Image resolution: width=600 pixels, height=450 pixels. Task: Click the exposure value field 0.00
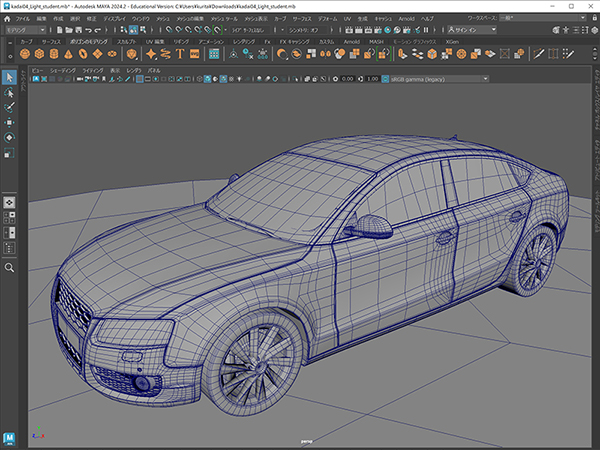pyautogui.click(x=347, y=79)
